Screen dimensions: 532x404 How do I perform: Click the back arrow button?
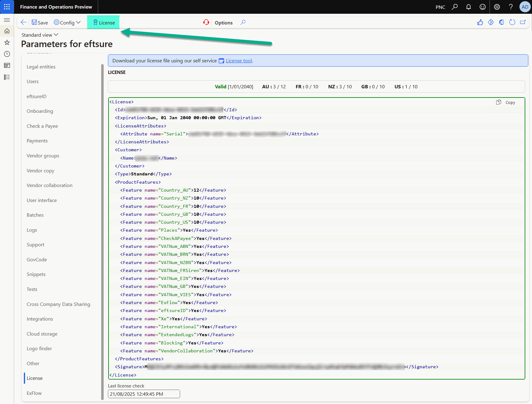[x=24, y=22]
